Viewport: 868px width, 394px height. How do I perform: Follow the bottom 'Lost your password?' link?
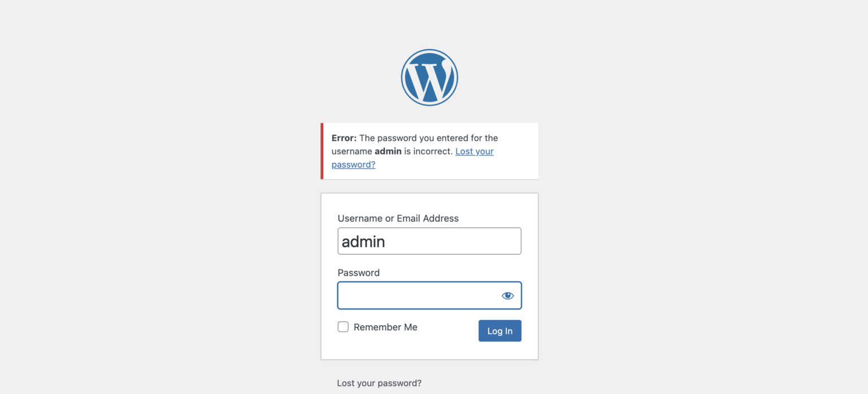click(x=379, y=383)
